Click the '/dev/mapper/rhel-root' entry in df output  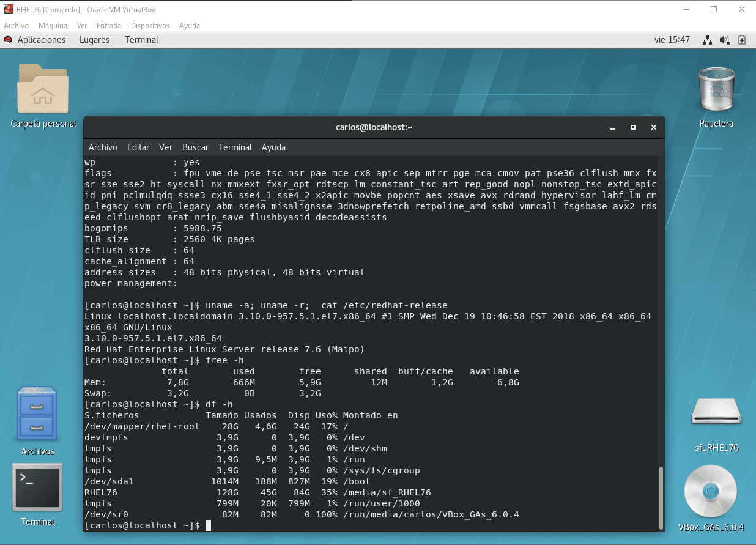(142, 426)
